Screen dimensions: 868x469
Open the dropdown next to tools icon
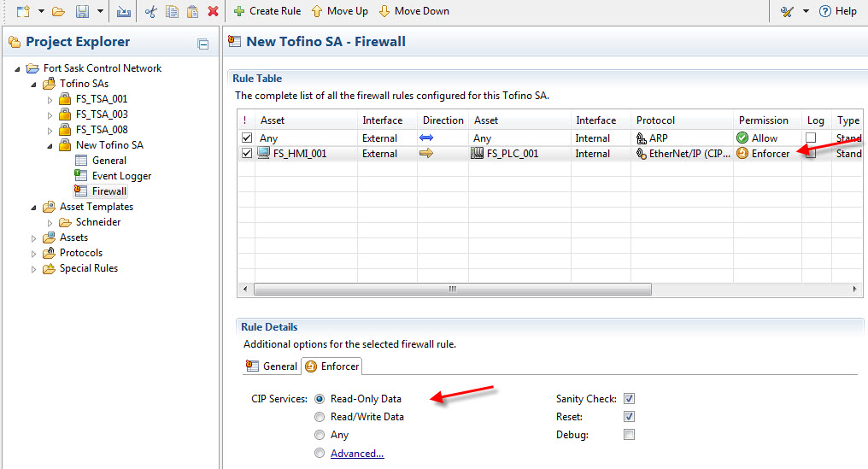point(806,11)
